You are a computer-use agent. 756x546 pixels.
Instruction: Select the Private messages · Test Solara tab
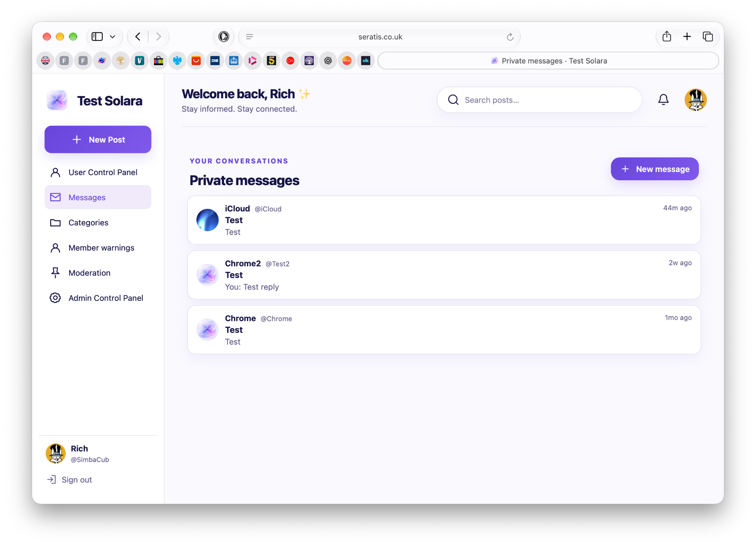(549, 61)
